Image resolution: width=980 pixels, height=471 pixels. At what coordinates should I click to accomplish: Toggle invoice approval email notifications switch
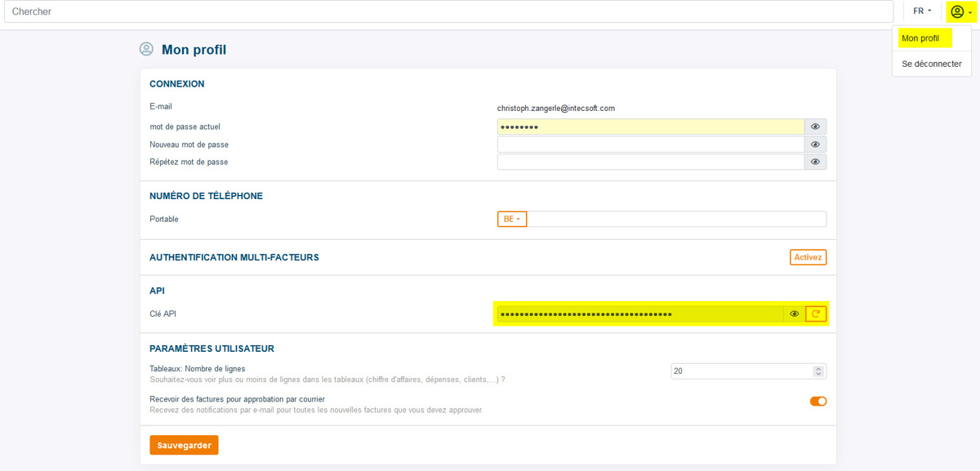click(x=818, y=401)
